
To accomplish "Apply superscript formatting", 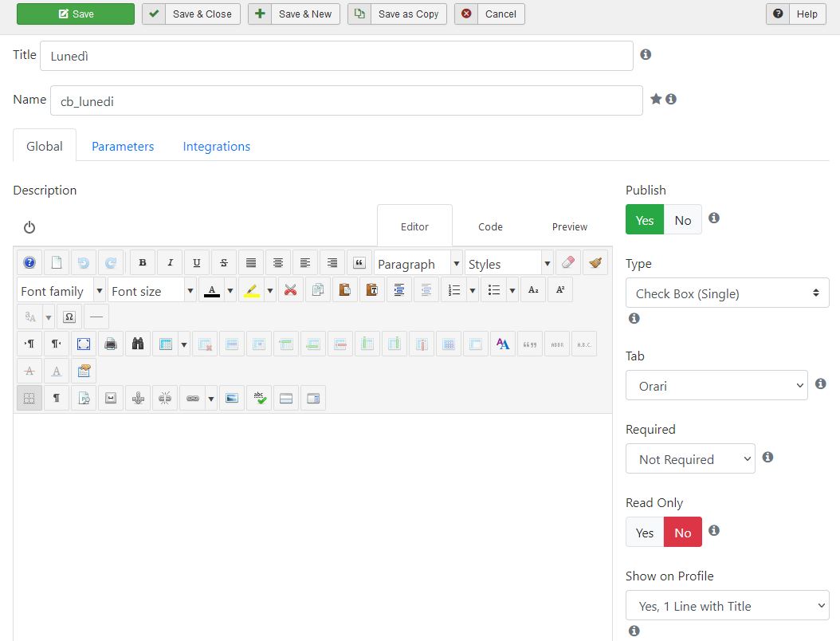I will pyautogui.click(x=560, y=290).
